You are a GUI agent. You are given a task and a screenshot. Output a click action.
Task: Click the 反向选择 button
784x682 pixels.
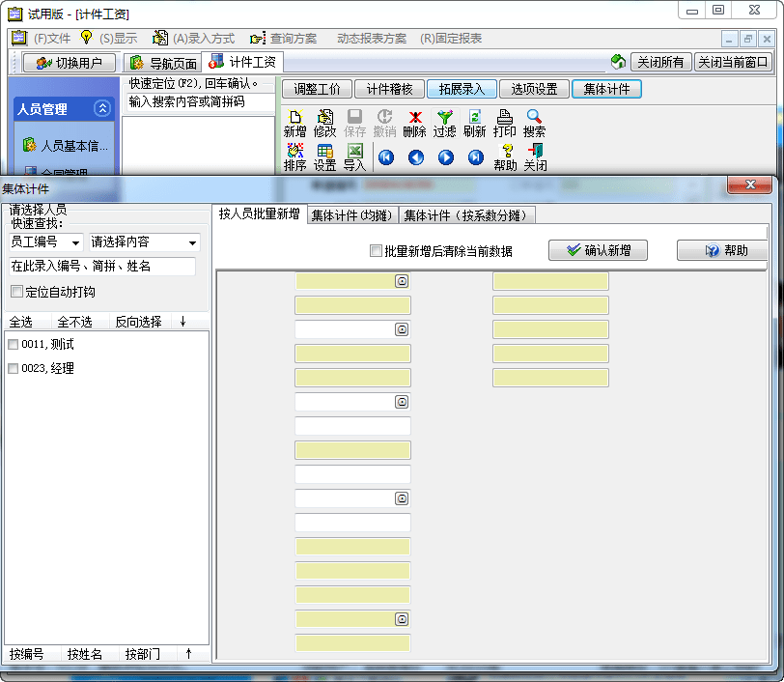(x=138, y=322)
